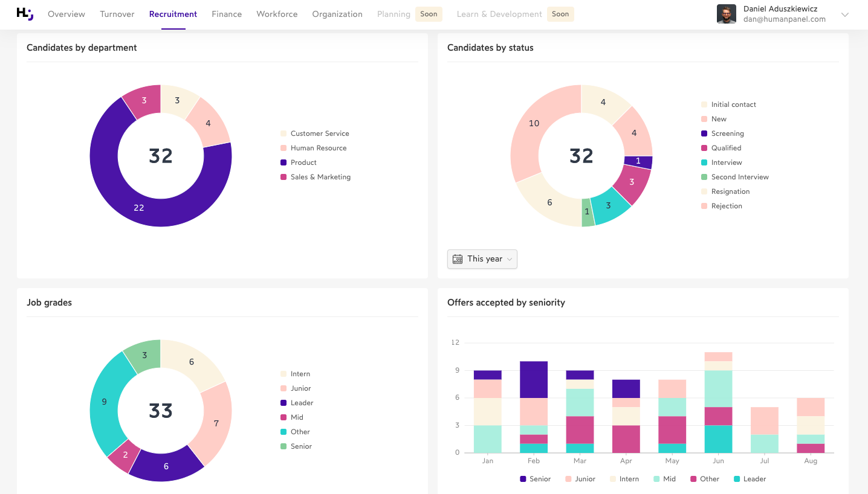This screenshot has height=494, width=868.
Task: Expand the account menu chevron
Action: [845, 14]
